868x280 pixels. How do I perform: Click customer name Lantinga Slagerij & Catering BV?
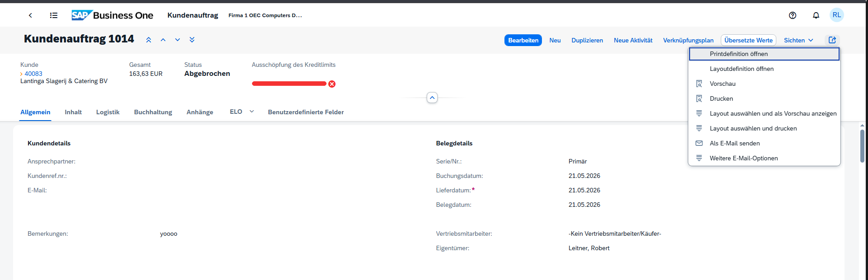(x=64, y=81)
